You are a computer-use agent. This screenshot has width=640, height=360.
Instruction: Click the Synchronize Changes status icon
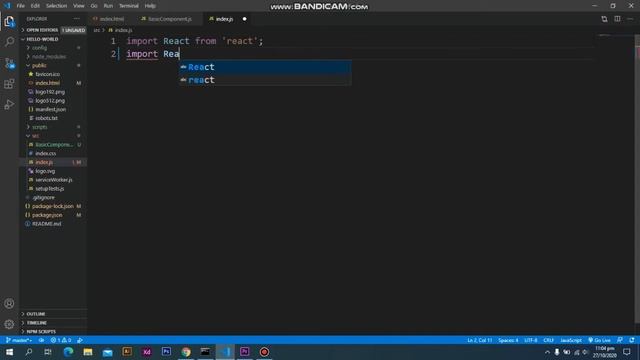(x=41, y=340)
